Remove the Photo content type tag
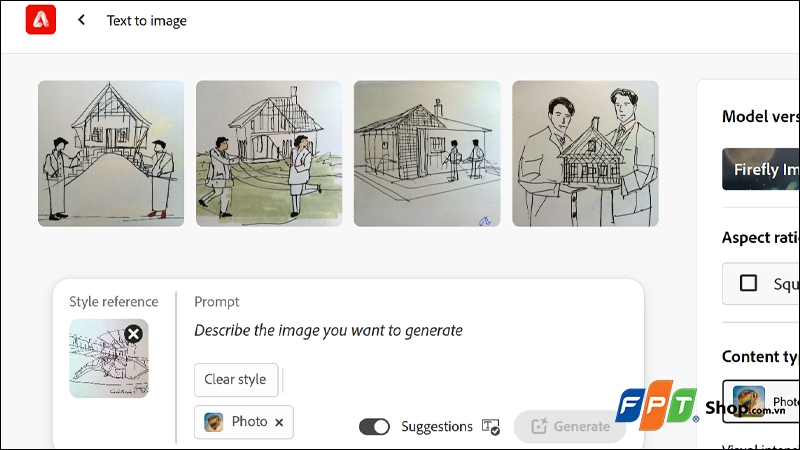 tap(279, 422)
